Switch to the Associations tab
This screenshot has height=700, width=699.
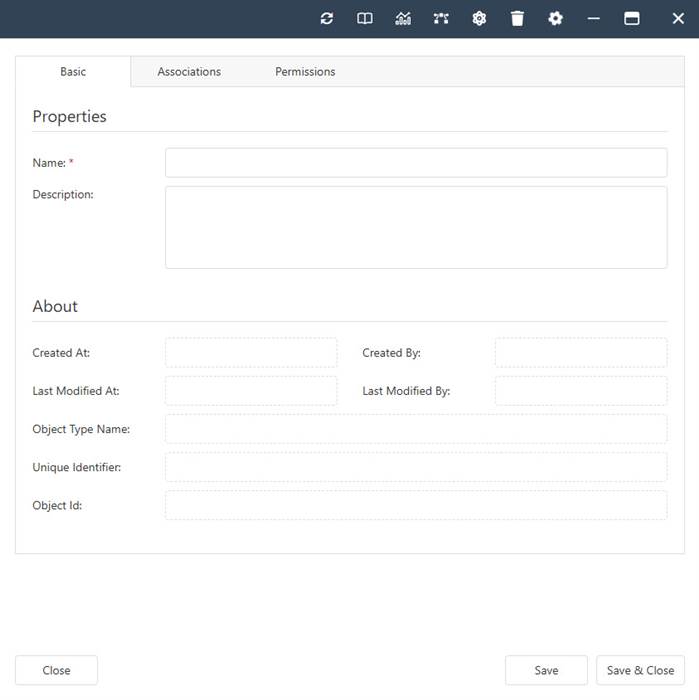[189, 71]
